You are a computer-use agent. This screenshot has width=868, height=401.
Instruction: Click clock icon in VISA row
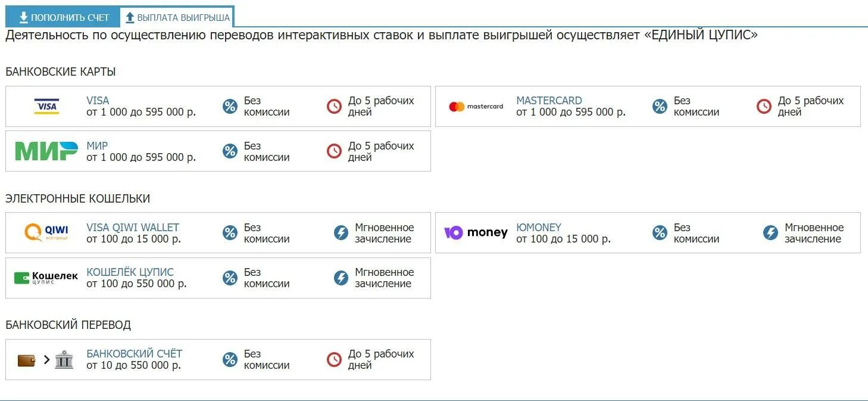[x=334, y=107]
